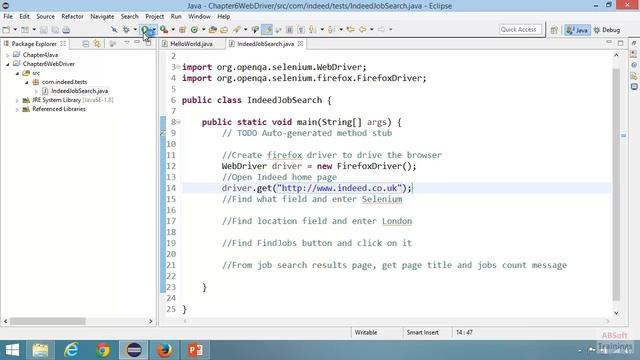640x360 pixels.
Task: Toggle fold marker on main method line 8
Action: coord(178,122)
